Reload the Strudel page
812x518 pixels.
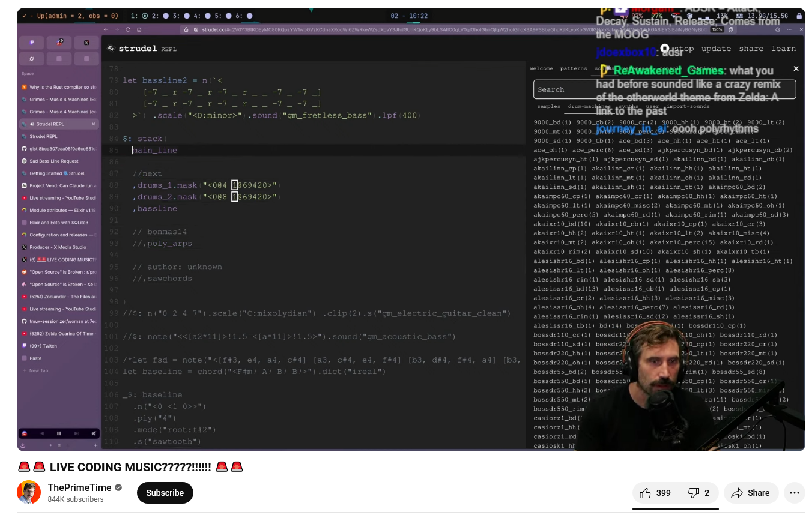click(128, 29)
